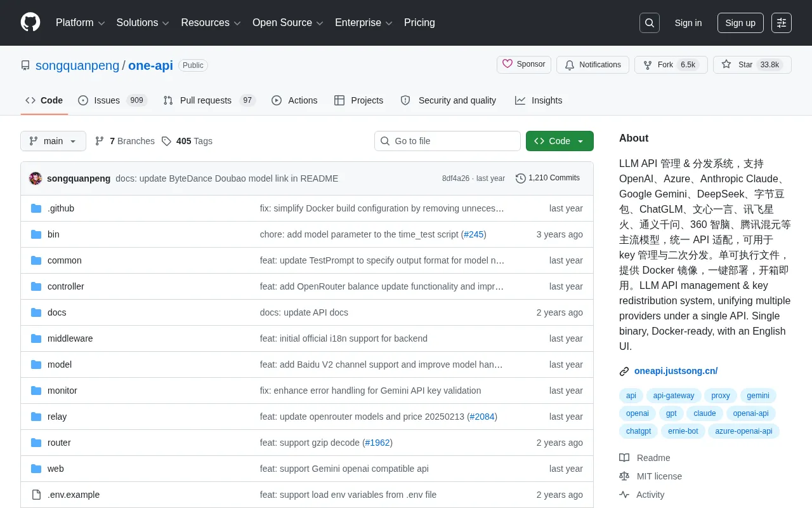Select the azure-openai-api topic tag
The width and height of the screenshot is (812, 508).
pos(743,431)
